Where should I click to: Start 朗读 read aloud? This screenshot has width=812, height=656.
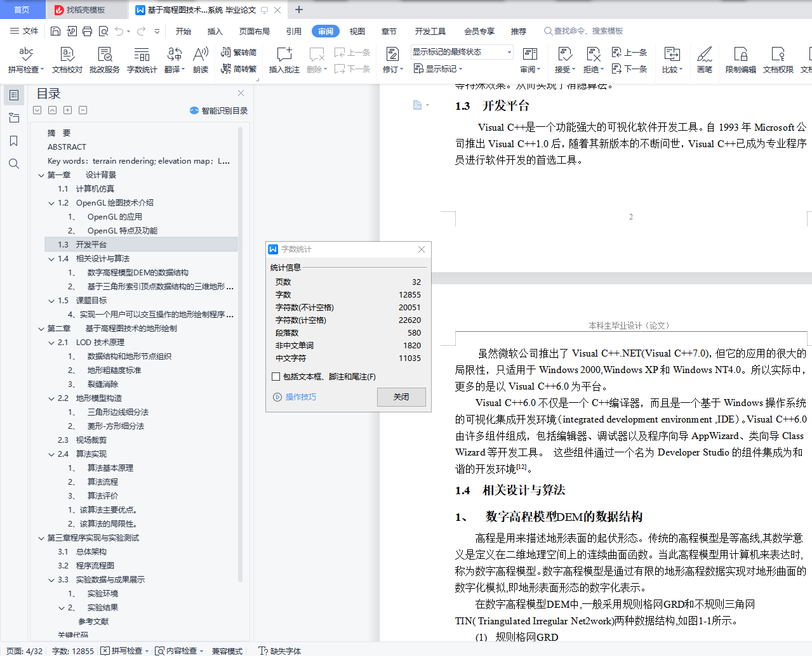(201, 60)
